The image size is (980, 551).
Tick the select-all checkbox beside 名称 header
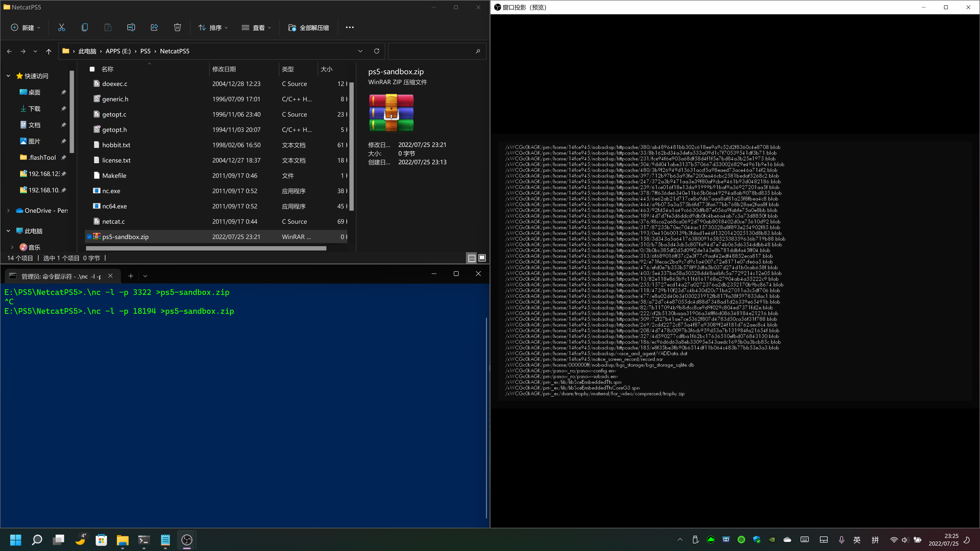coord(92,69)
